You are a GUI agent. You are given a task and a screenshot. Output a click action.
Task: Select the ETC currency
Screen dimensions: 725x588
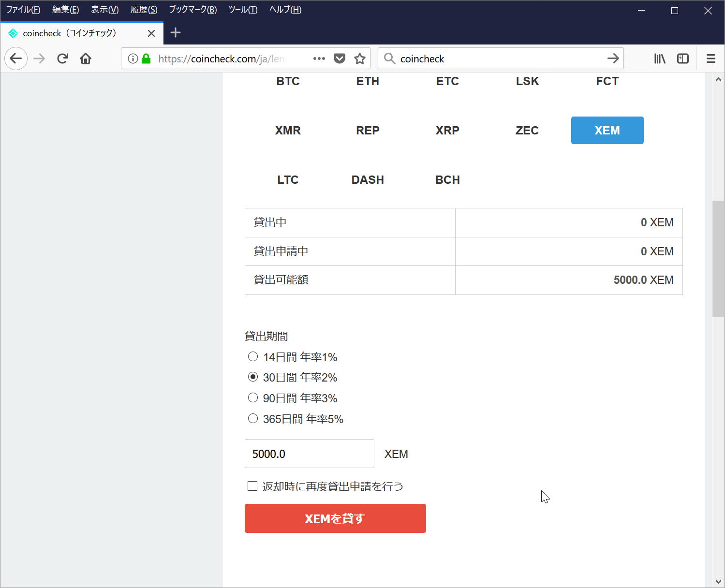click(448, 81)
